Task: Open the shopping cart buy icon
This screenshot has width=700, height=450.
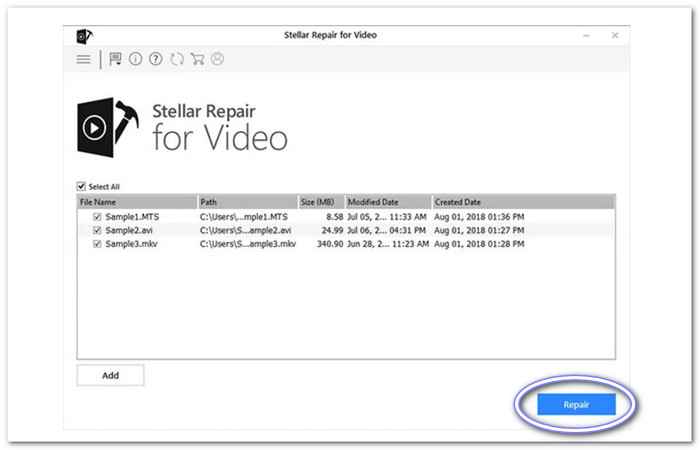Action: (x=197, y=59)
